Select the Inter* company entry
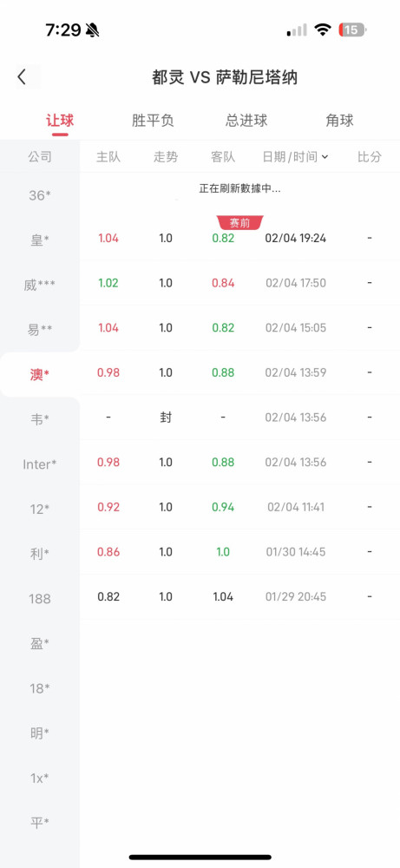The height and width of the screenshot is (868, 400). (40, 464)
